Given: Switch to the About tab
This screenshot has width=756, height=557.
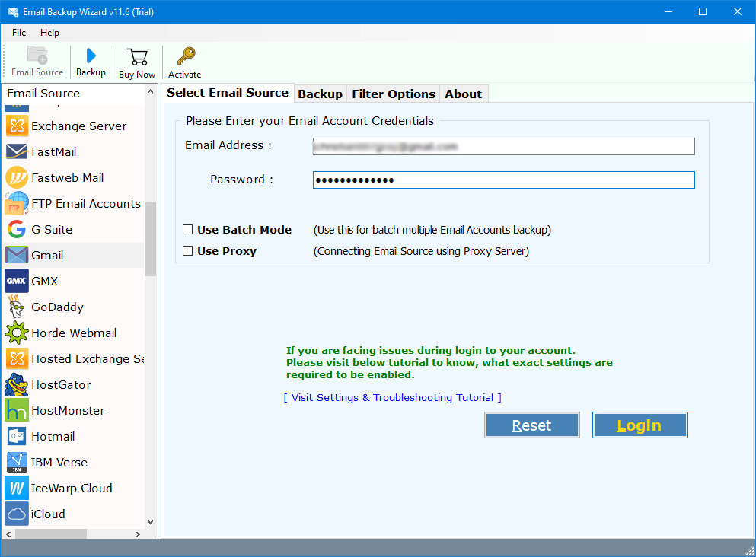Looking at the screenshot, I should pyautogui.click(x=464, y=94).
